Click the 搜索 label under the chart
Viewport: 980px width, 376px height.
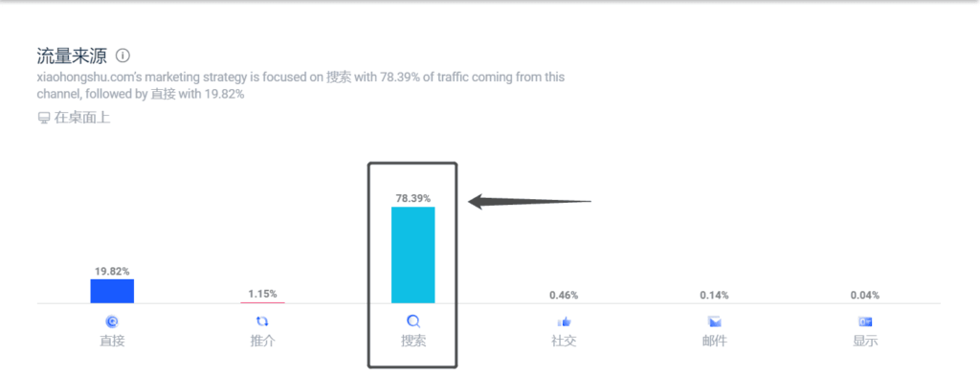click(413, 342)
